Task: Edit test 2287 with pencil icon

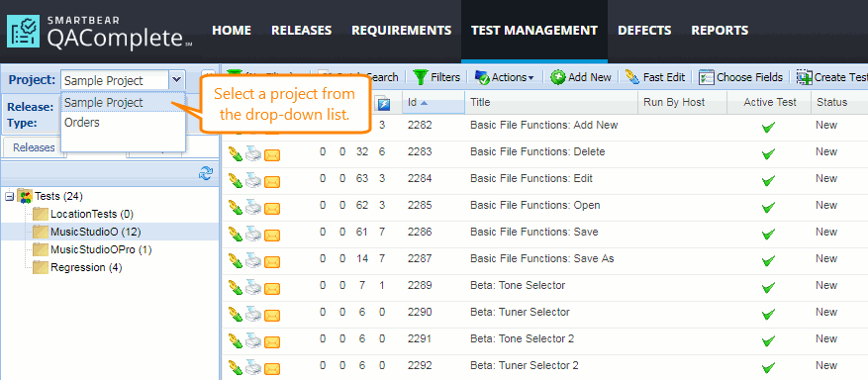Action: (236, 261)
